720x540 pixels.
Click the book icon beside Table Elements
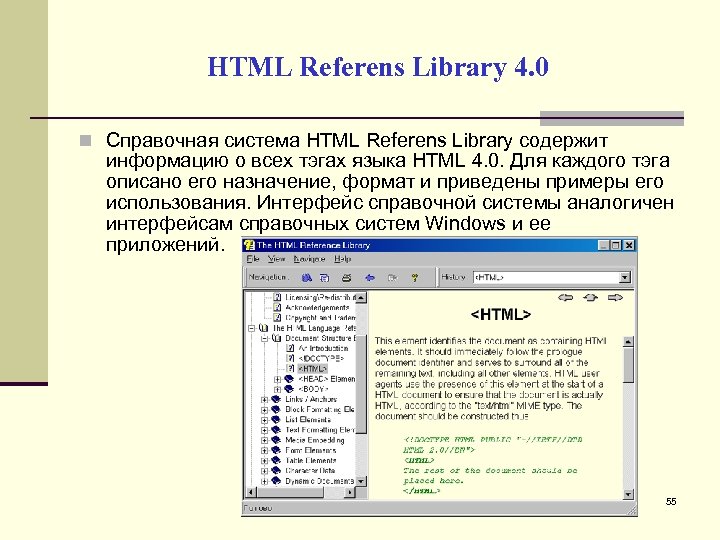pos(276,460)
